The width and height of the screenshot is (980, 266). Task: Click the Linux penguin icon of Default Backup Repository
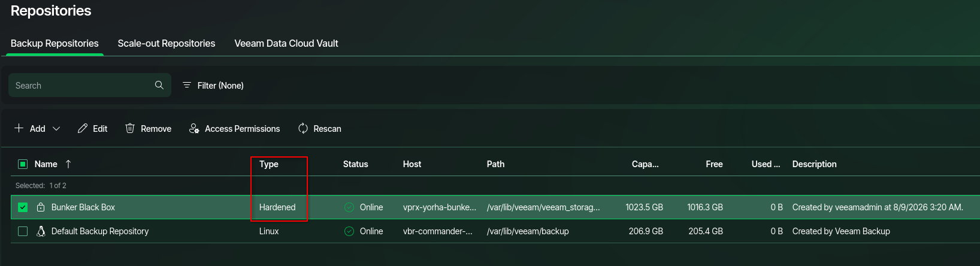click(x=41, y=231)
